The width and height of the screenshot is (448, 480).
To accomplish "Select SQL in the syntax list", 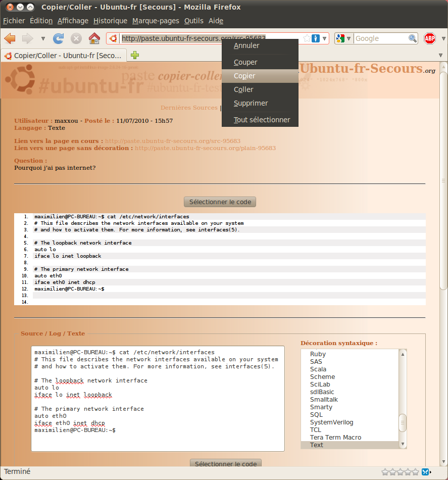I will point(316,414).
